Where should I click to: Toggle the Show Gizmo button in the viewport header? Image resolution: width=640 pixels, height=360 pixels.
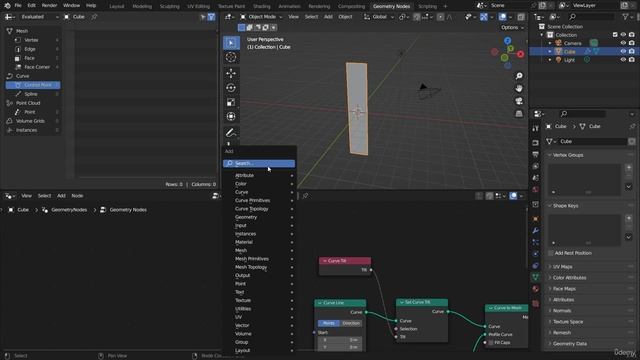(484, 17)
